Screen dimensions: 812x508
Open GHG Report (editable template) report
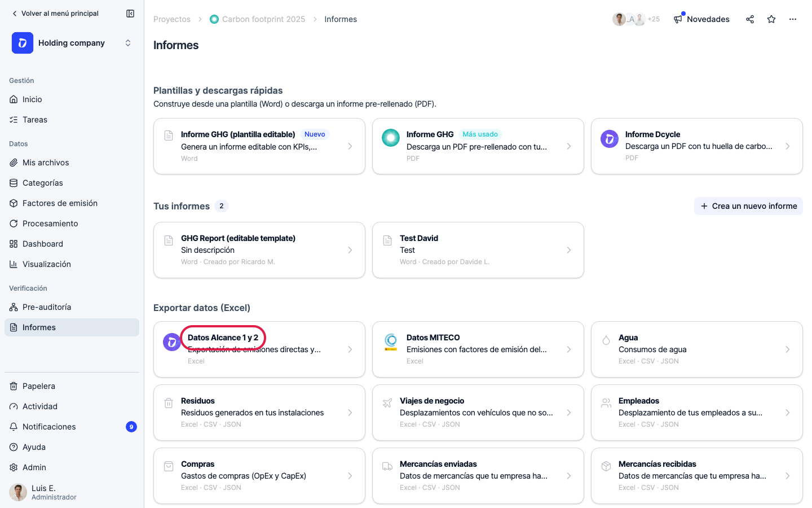coord(259,250)
